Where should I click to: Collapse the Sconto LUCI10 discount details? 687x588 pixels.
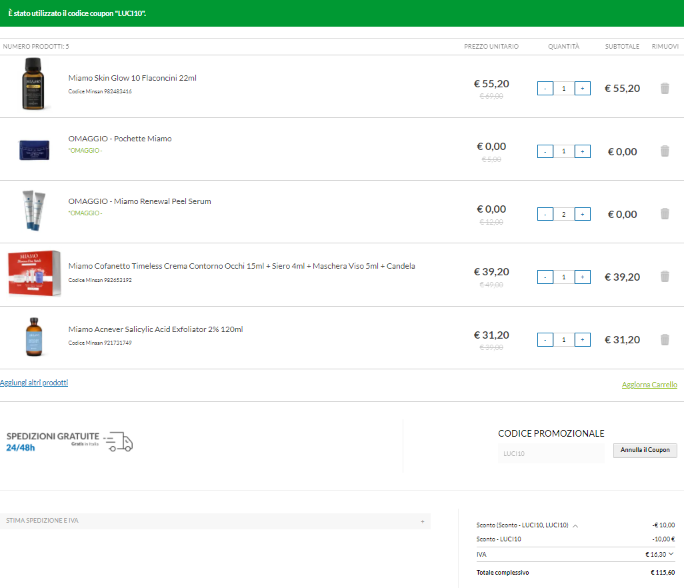575,525
